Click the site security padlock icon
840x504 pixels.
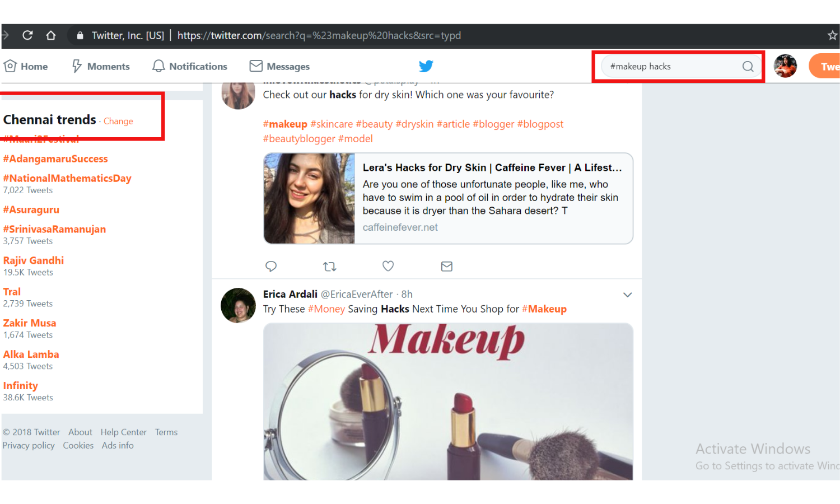(x=80, y=35)
